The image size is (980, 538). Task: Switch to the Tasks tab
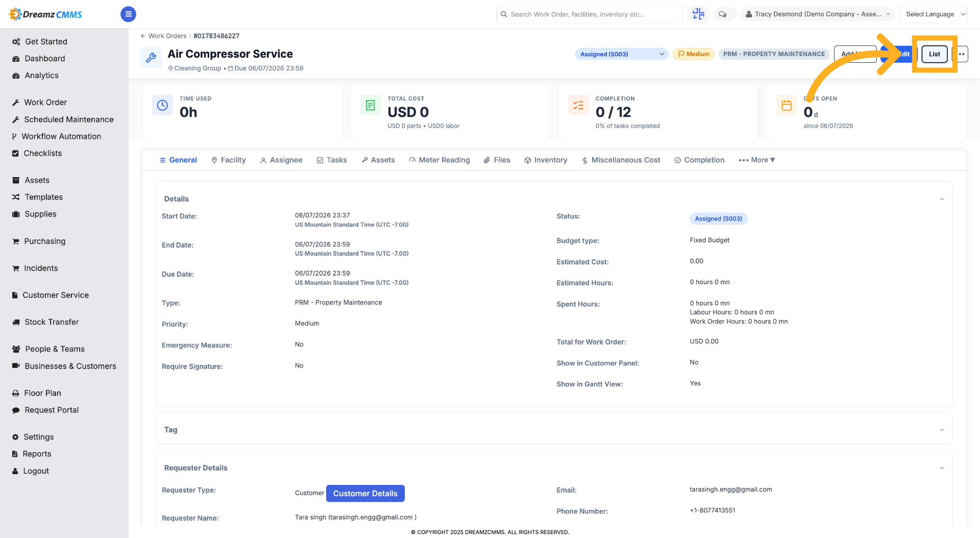tap(332, 160)
